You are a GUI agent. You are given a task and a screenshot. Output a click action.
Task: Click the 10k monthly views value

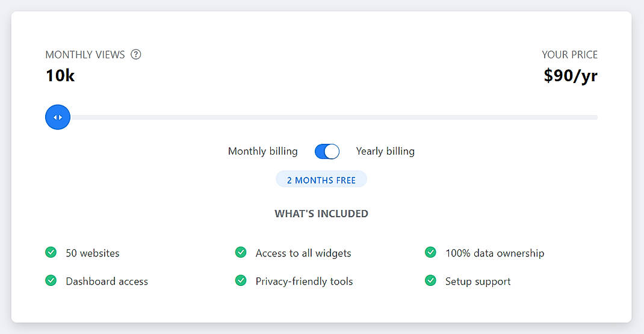pyautogui.click(x=60, y=76)
